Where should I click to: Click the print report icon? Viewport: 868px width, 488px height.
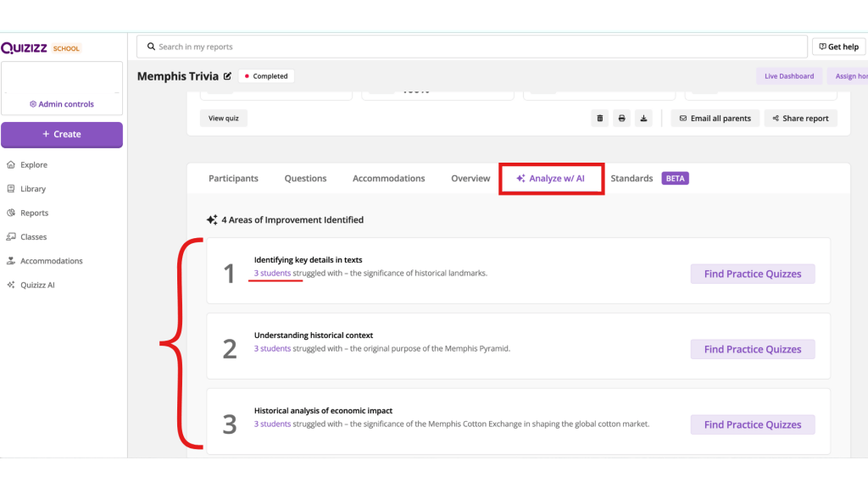coord(622,119)
